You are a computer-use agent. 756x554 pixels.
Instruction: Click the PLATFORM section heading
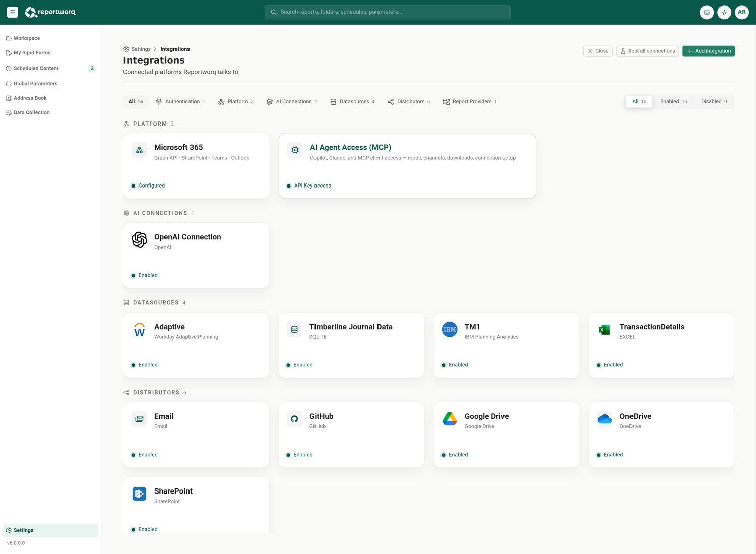click(x=150, y=124)
